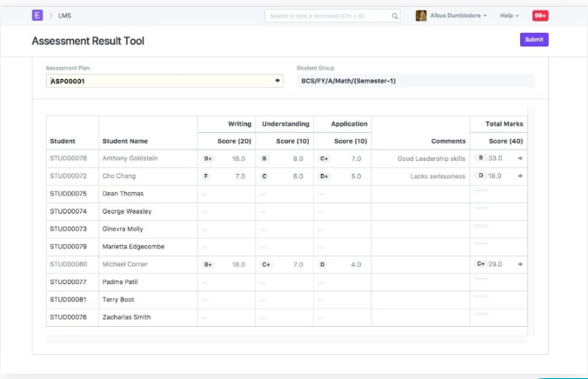Click Cho Chang's F writing grade badge
This screenshot has width=588, height=379.
(x=205, y=176)
